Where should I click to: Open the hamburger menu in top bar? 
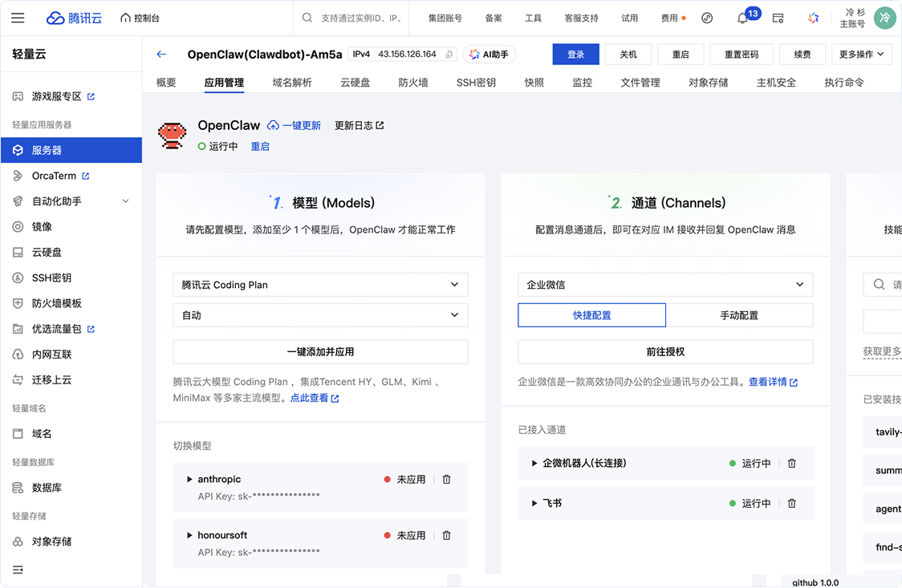18,18
